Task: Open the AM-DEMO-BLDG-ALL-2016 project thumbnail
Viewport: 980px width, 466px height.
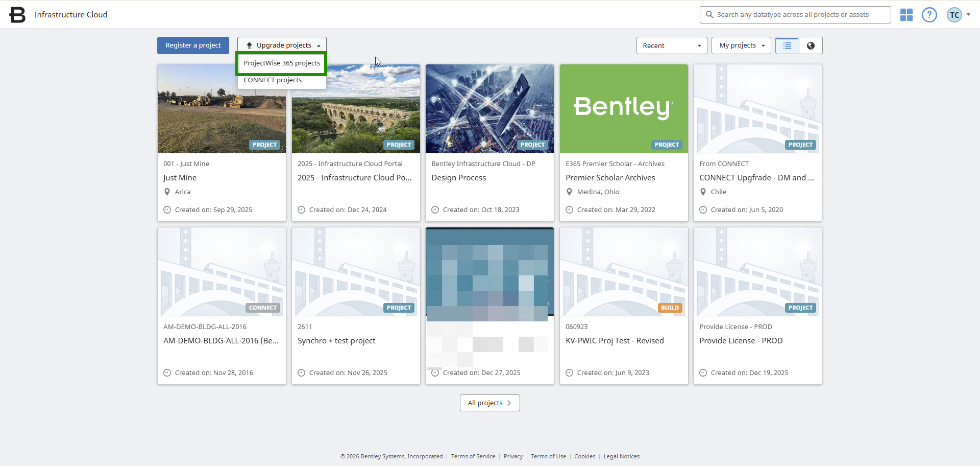Action: [x=222, y=272]
